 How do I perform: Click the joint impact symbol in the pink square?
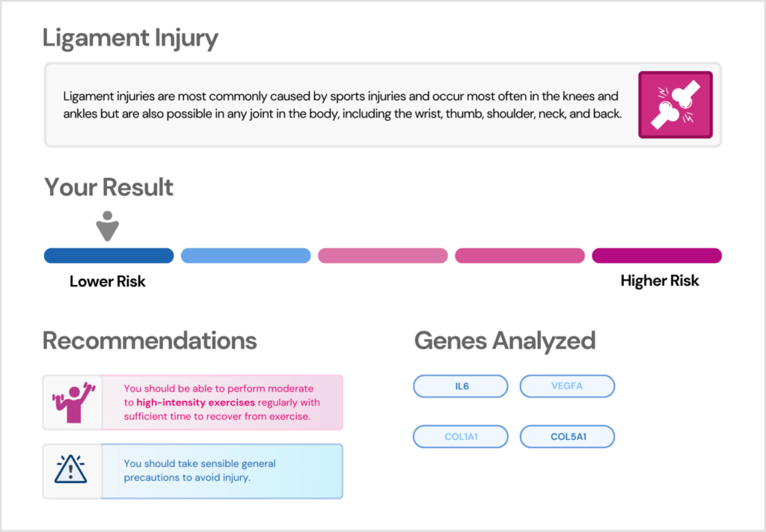tap(675, 105)
